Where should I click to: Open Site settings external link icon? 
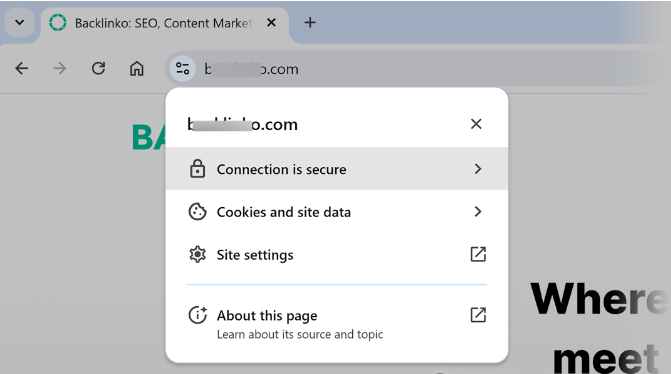(478, 254)
